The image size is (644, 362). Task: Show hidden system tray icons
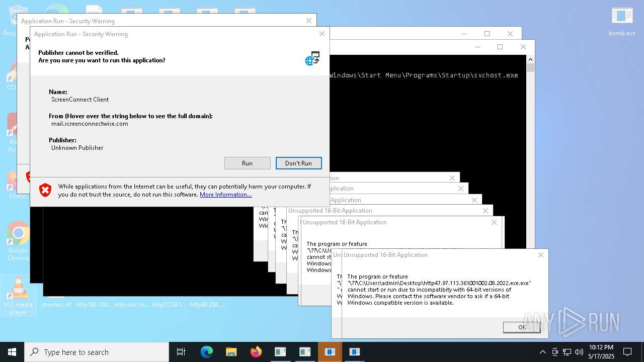click(542, 352)
